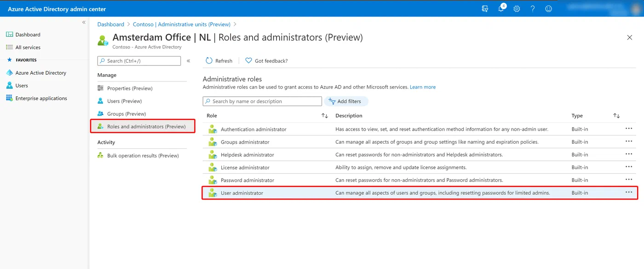
Task: Click the Helpdesk administrator role icon
Action: 212,155
